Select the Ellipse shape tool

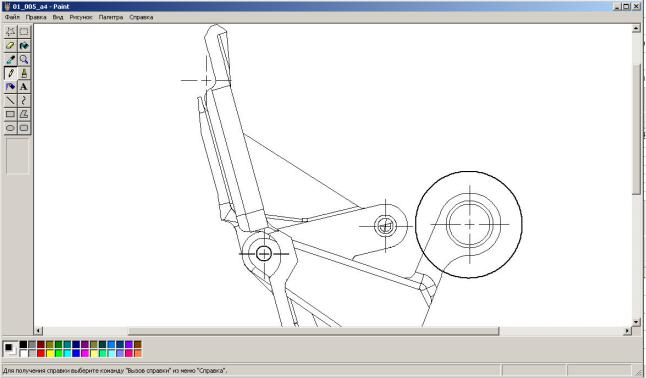(x=10, y=128)
